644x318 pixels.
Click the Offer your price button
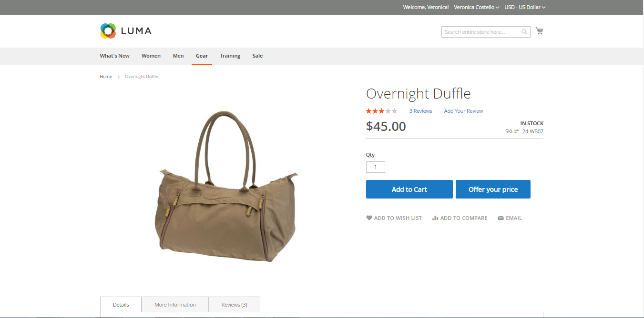pos(493,189)
